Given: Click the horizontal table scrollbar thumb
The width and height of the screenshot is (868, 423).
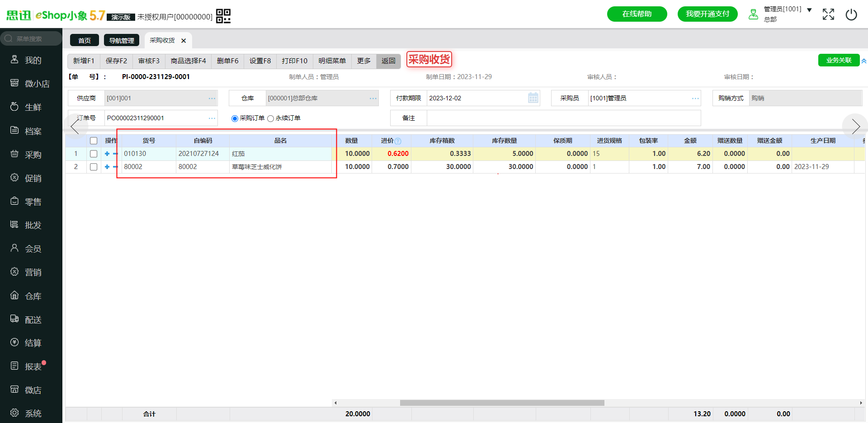Looking at the screenshot, I should pos(502,403).
